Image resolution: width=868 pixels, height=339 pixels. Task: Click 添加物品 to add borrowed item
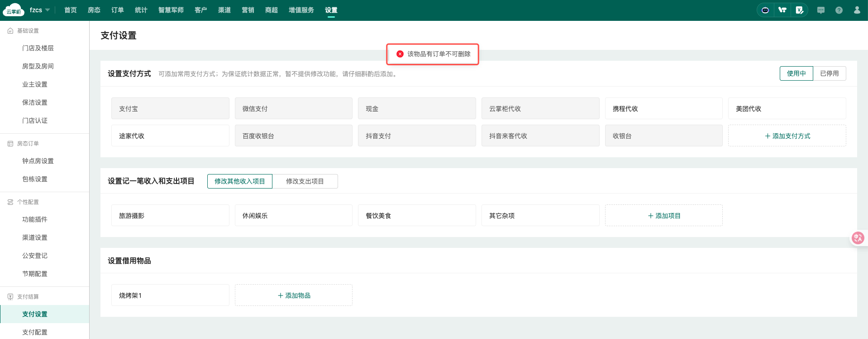pos(293,295)
